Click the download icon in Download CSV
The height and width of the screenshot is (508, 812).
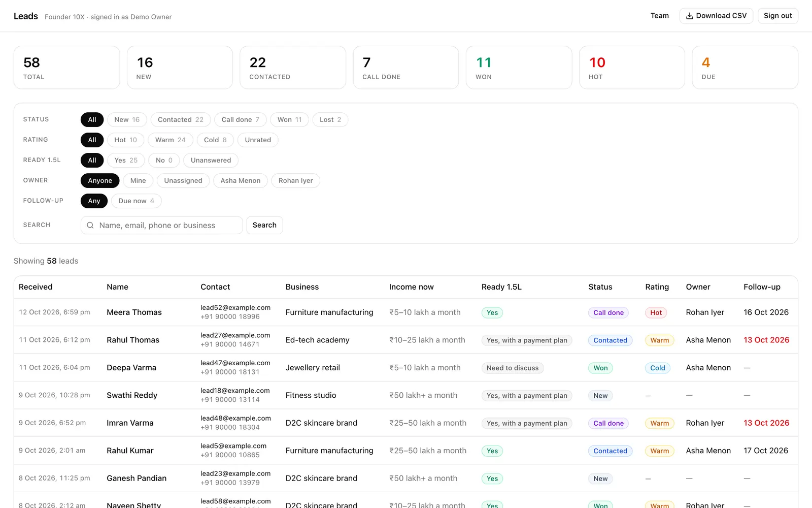[689, 16]
